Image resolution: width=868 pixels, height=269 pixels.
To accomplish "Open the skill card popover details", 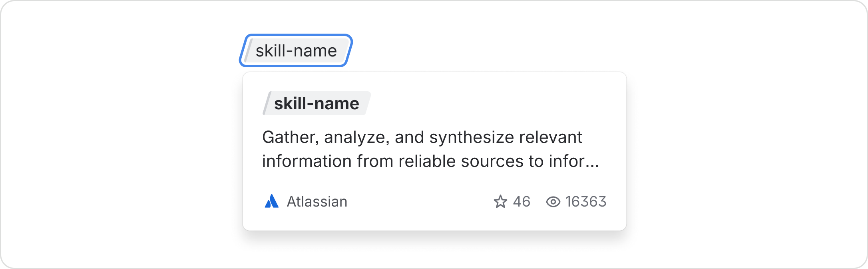I will pos(434,150).
